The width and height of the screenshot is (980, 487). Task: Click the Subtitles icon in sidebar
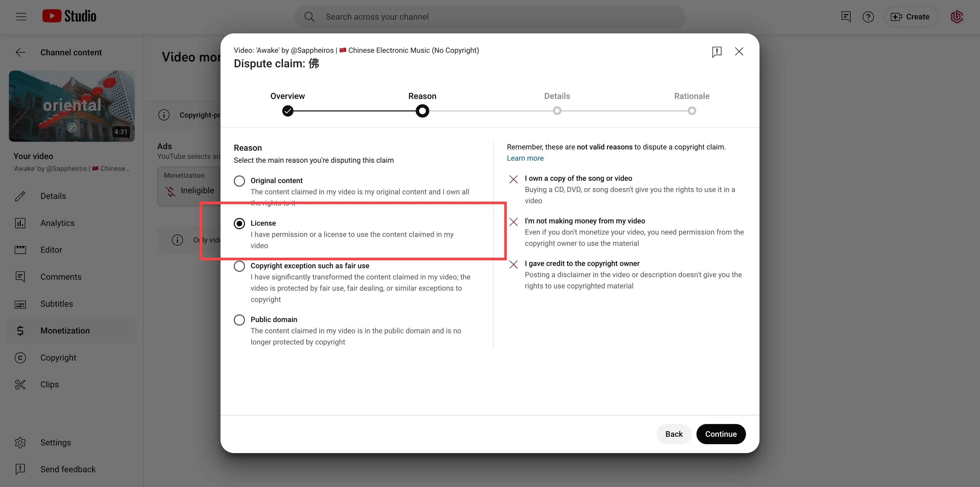(x=20, y=304)
